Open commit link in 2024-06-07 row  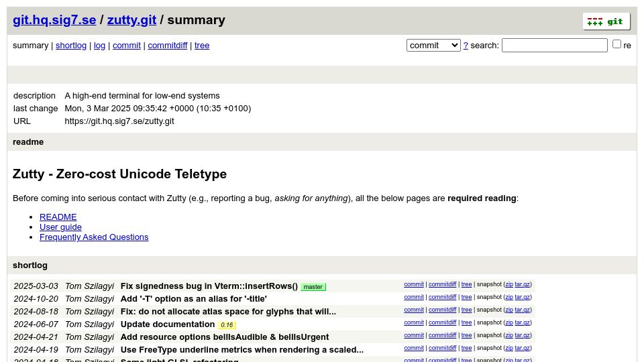(414, 322)
